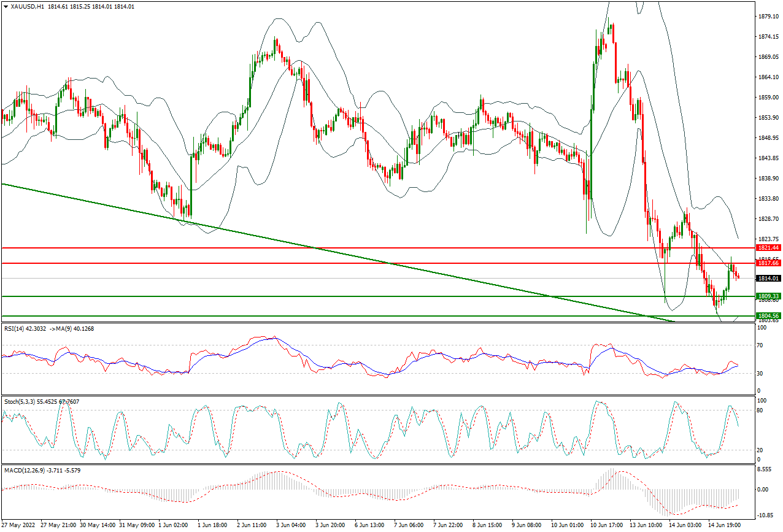This screenshot has height=532, width=783.
Task: Select the green 1804.56 price tag
Action: pos(769,316)
